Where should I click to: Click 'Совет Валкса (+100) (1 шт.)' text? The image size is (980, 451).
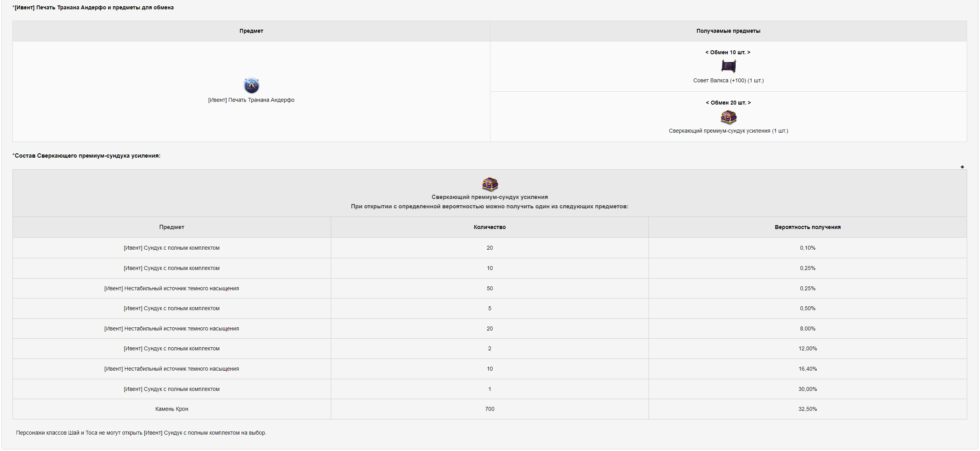click(728, 81)
